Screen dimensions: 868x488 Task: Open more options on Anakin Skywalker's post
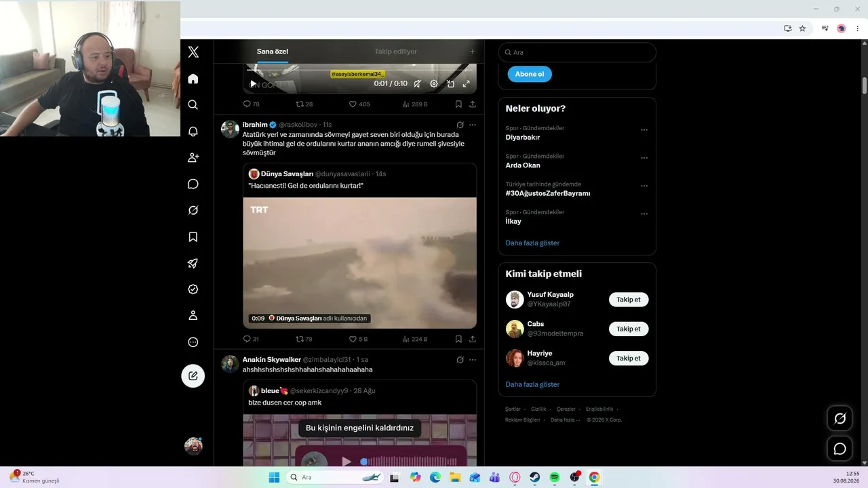point(473,359)
